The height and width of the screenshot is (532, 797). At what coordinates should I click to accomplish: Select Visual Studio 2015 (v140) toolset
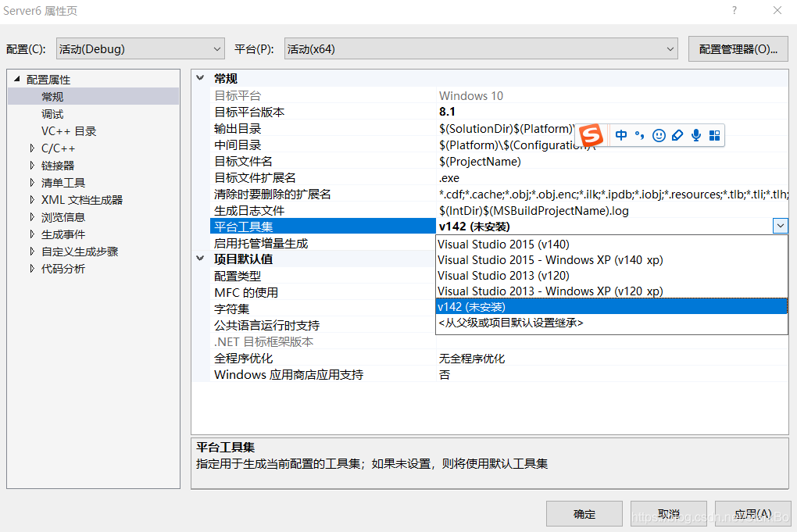(612, 244)
